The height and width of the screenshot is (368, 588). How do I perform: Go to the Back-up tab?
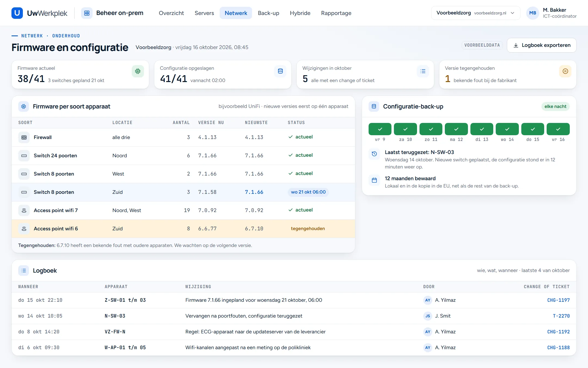268,13
